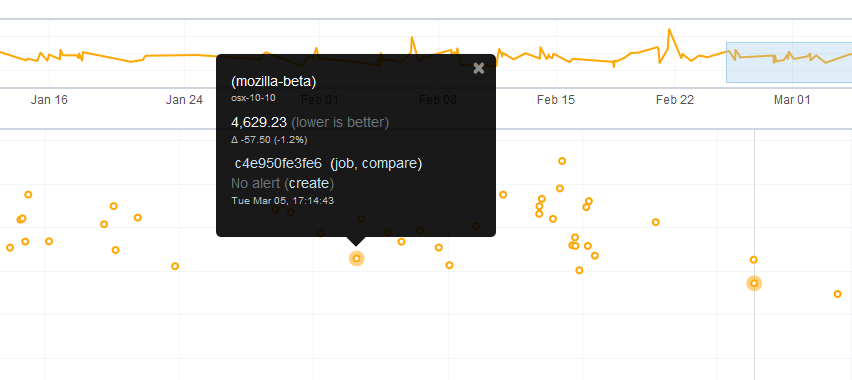Close the mozilla-beta data point tooltip

point(479,68)
